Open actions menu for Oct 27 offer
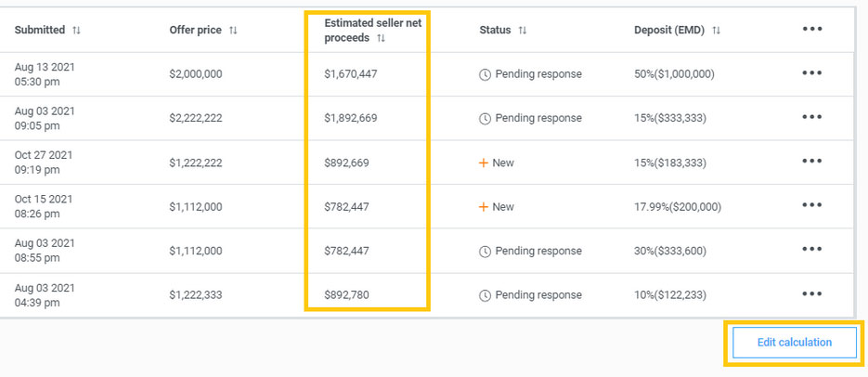The height and width of the screenshot is (377, 868). pyautogui.click(x=811, y=162)
